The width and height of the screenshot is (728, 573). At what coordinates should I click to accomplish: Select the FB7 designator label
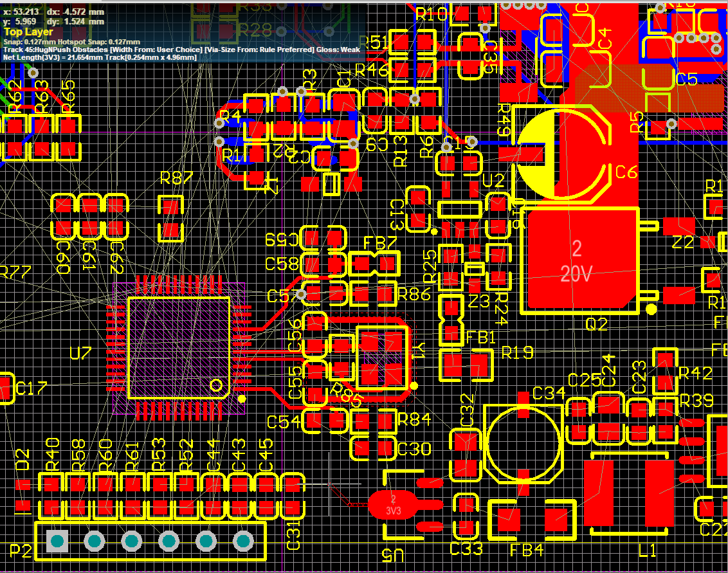coord(380,242)
